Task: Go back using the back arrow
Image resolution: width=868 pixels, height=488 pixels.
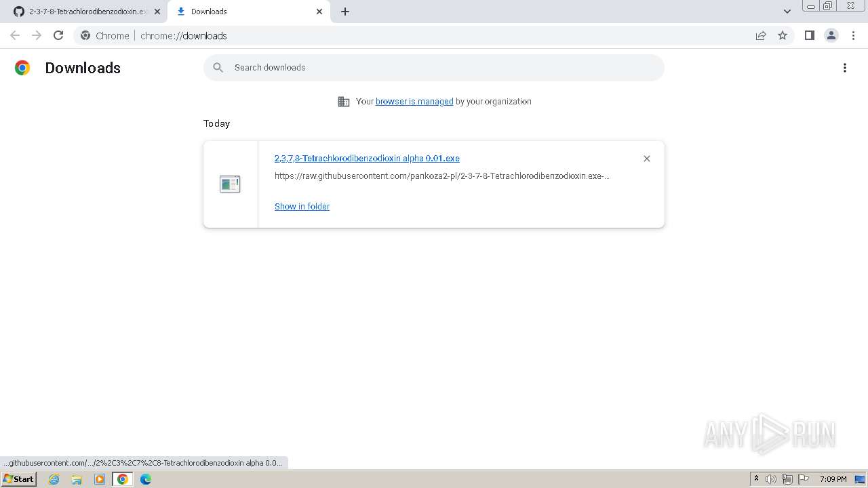Action: pos(15,36)
